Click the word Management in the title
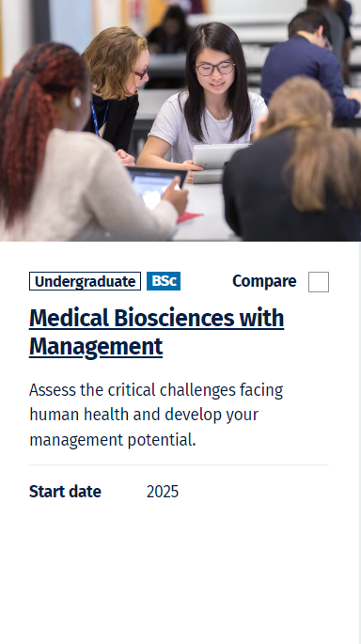 96,346
